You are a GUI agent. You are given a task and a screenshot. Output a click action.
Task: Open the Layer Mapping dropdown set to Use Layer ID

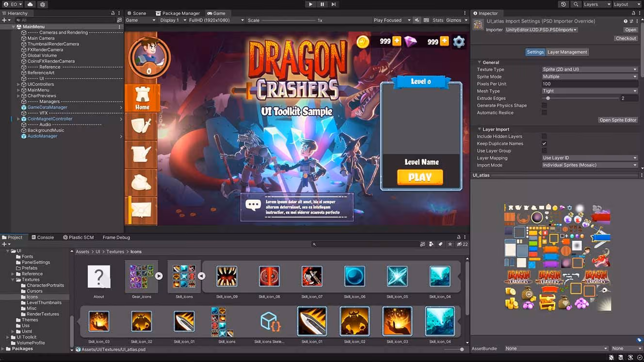(589, 157)
